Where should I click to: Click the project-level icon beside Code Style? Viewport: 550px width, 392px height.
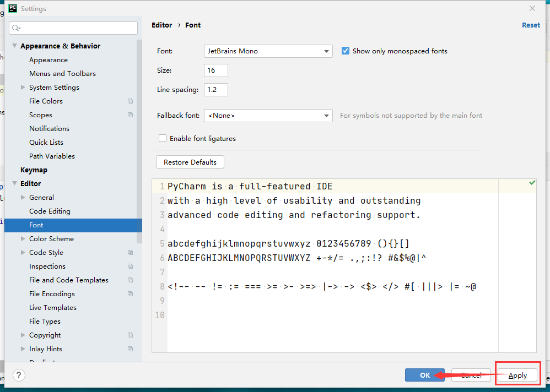130,253
